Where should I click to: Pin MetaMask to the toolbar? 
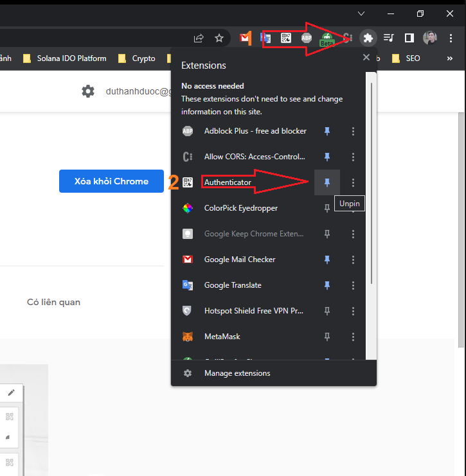coord(327,337)
